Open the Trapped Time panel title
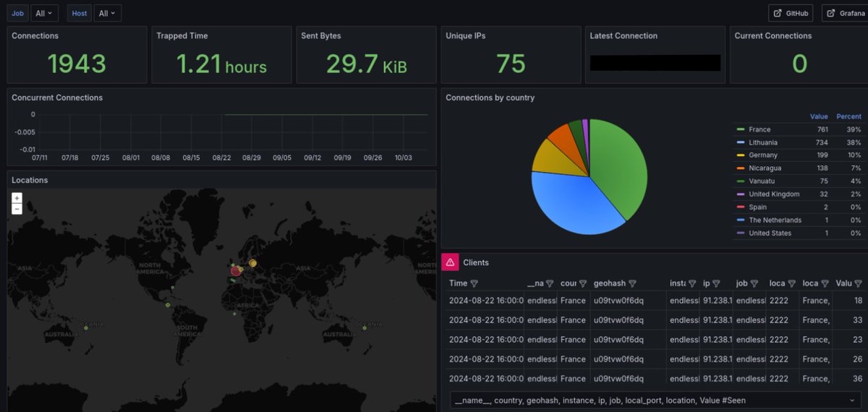Screen dimensions: 868x412 [182, 35]
